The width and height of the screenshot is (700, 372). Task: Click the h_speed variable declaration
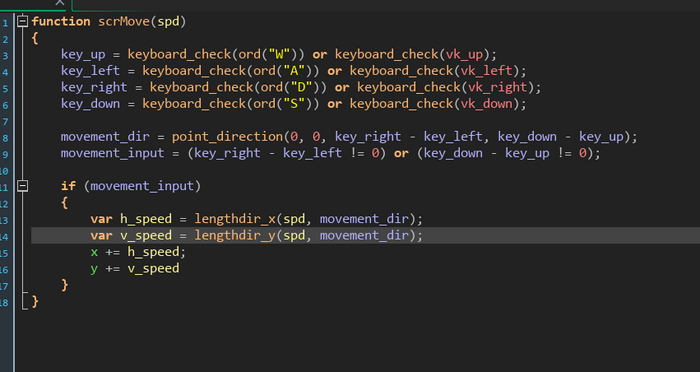[x=146, y=219]
